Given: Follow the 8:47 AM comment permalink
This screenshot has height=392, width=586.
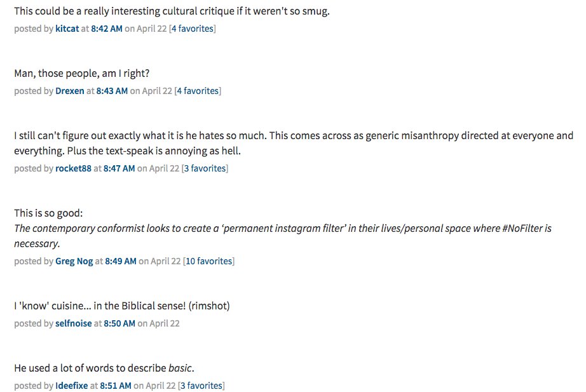Looking at the screenshot, I should (119, 168).
